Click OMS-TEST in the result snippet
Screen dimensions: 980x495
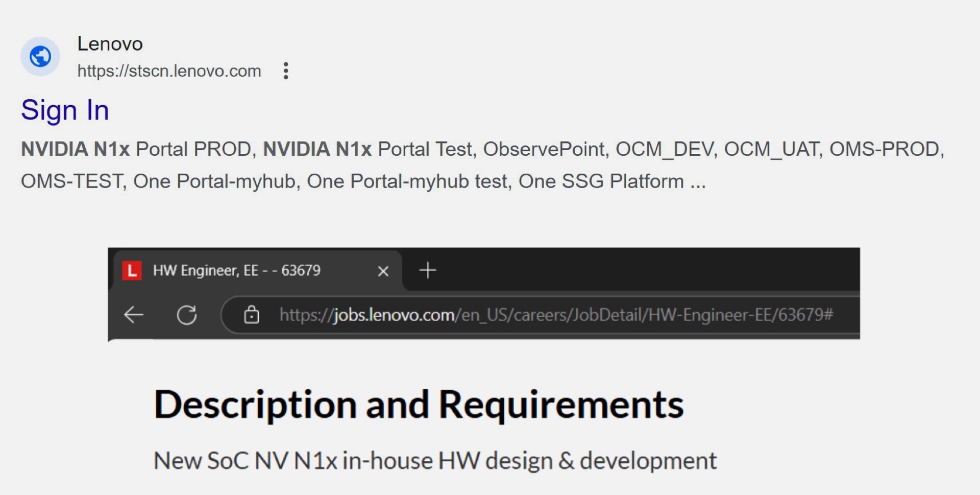pos(71,181)
